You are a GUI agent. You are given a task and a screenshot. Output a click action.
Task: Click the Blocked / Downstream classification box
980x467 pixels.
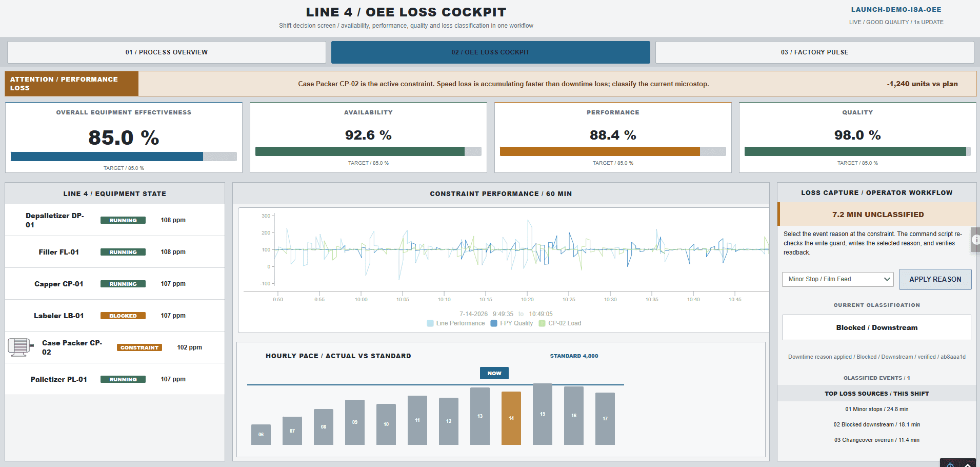[877, 327]
